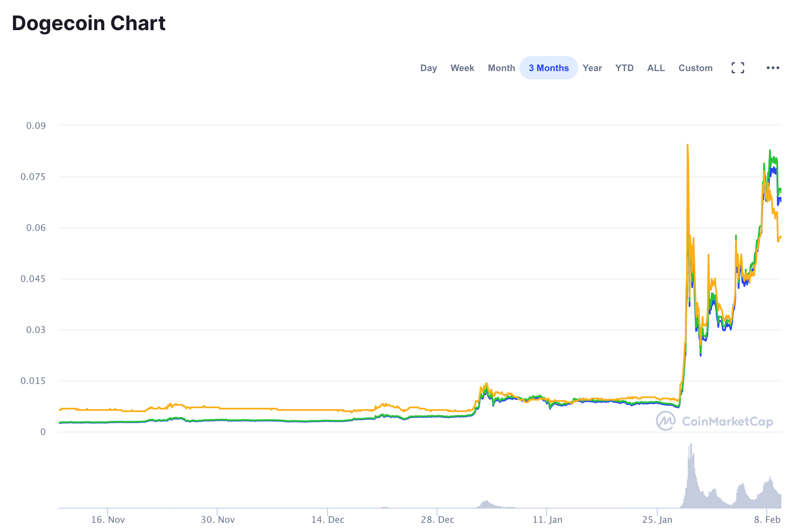Image resolution: width=804 pixels, height=532 pixels.
Task: Click the 0.09 price axis label
Action: point(36,125)
